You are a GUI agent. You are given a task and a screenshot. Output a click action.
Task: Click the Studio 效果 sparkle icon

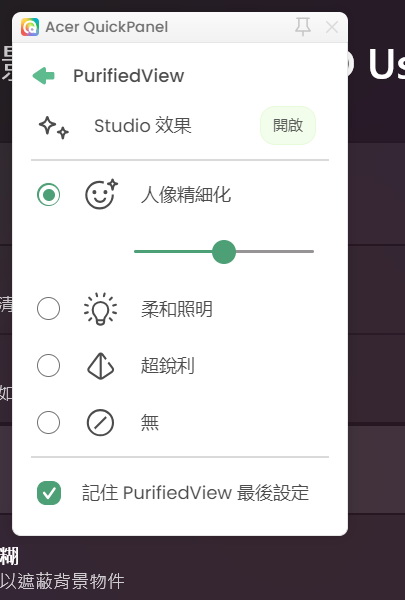click(x=54, y=127)
